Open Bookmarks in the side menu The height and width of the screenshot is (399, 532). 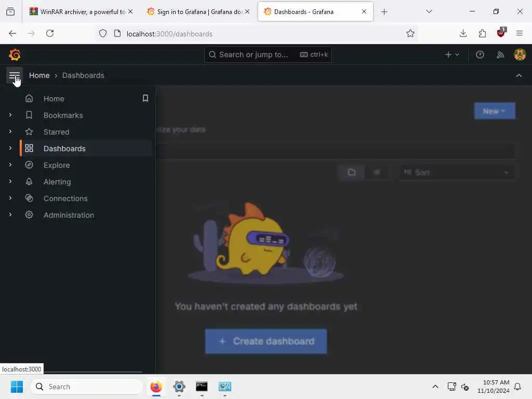(63, 115)
